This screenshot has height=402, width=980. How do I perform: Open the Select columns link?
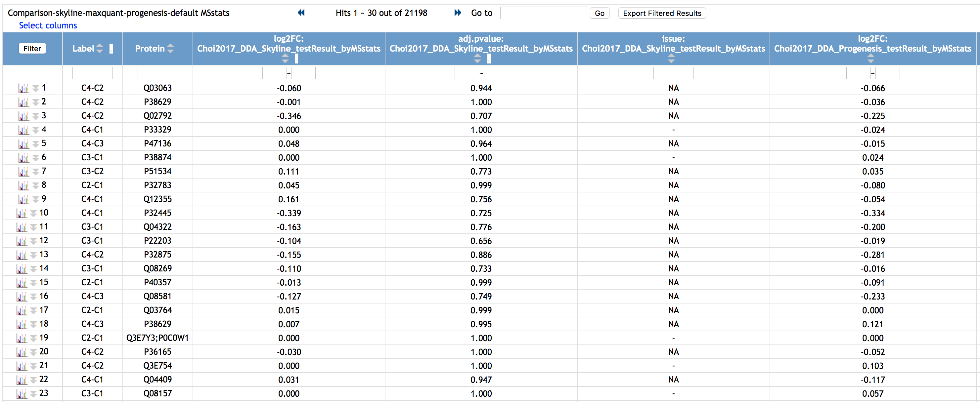pyautogui.click(x=48, y=25)
